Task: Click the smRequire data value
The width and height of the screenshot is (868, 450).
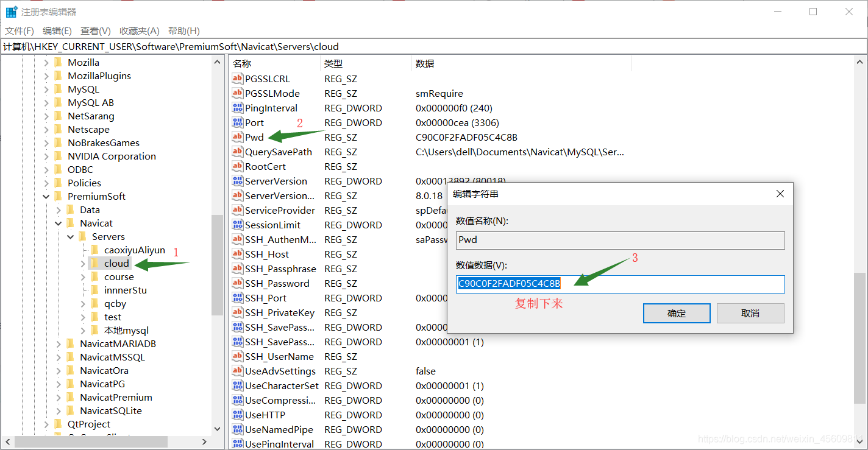Action: tap(439, 93)
